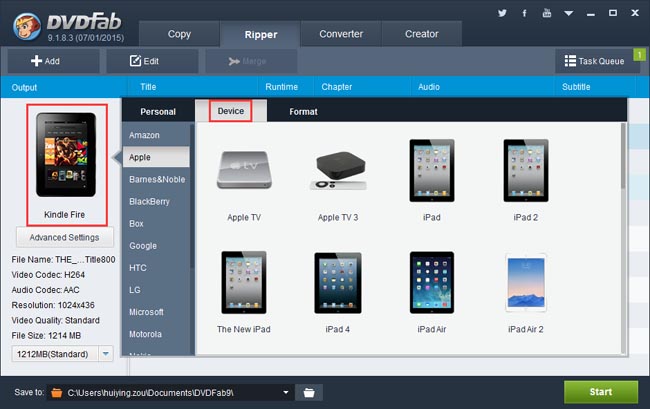Open Advanced Settings
The width and height of the screenshot is (650, 409).
(x=64, y=237)
